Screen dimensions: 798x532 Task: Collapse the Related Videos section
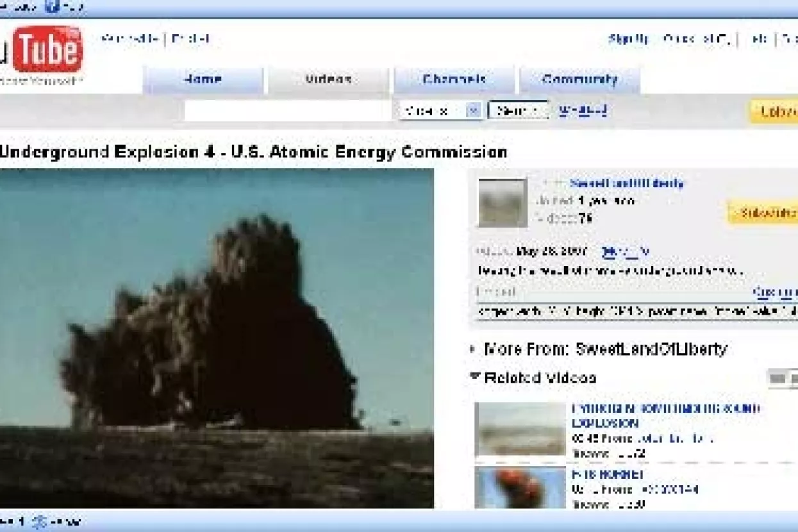tap(475, 378)
